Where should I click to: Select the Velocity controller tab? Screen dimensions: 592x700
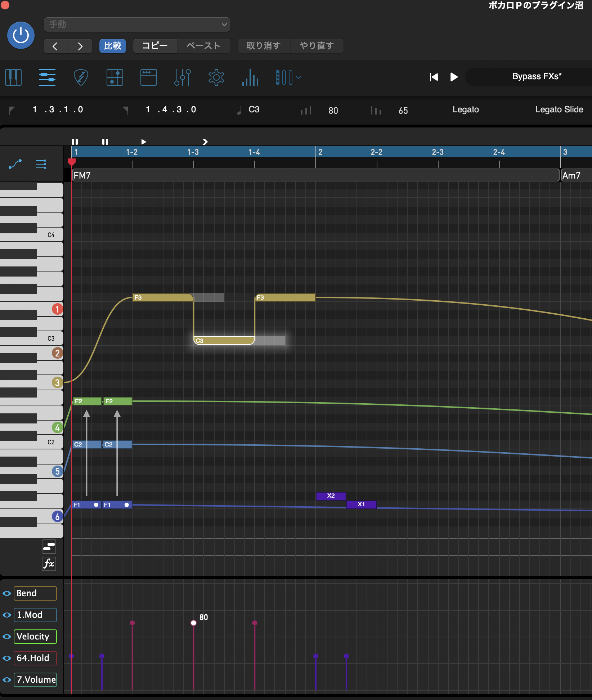coord(35,637)
